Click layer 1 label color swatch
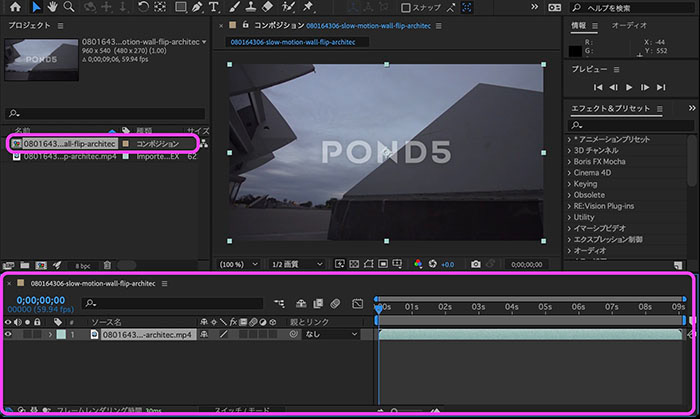The height and width of the screenshot is (419, 700). click(x=61, y=334)
